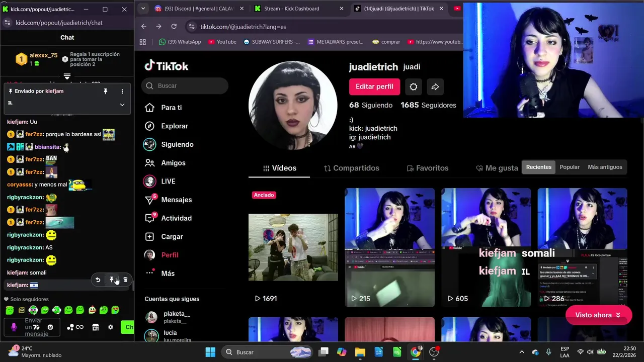644x362 pixels.
Task: Select the Vídeos profile tab
Action: 279,168
